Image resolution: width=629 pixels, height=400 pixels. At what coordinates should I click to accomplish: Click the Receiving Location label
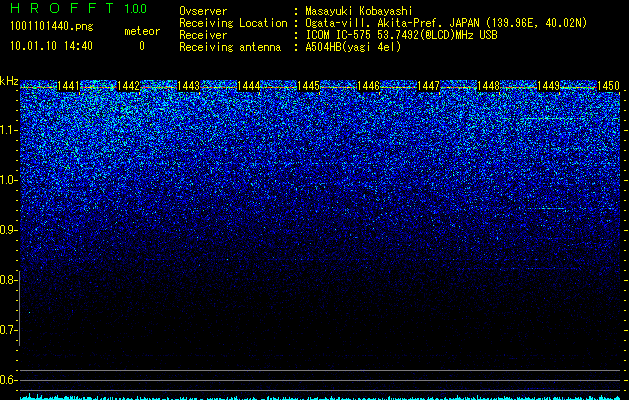tap(233, 23)
